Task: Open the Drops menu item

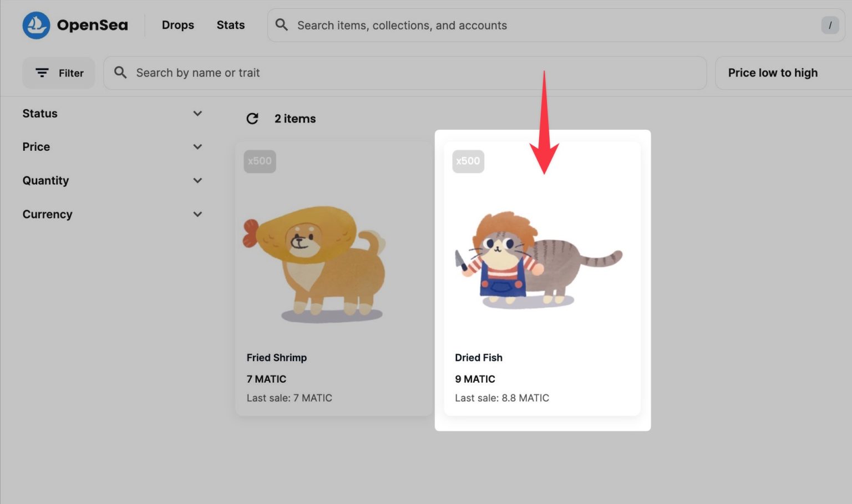Action: [178, 25]
